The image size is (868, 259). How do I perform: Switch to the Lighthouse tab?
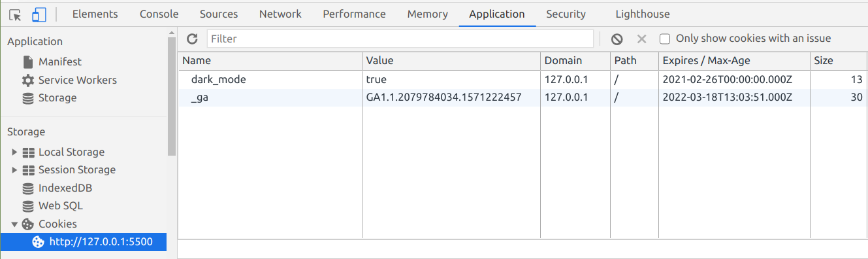(642, 14)
